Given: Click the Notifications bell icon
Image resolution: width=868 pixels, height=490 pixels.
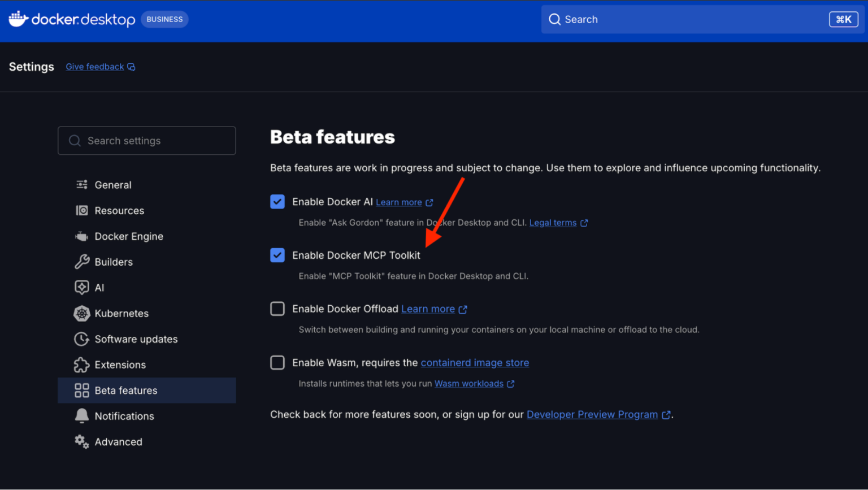Looking at the screenshot, I should (x=82, y=415).
